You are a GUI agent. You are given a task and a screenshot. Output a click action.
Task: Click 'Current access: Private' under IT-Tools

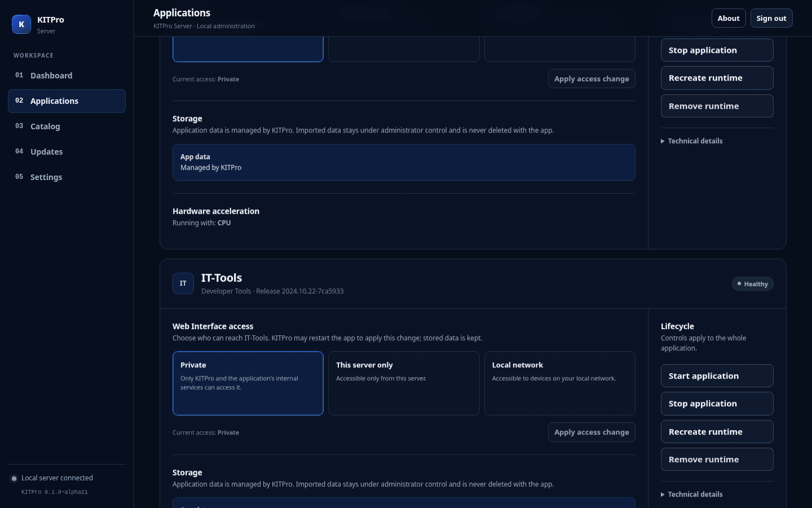(206, 432)
